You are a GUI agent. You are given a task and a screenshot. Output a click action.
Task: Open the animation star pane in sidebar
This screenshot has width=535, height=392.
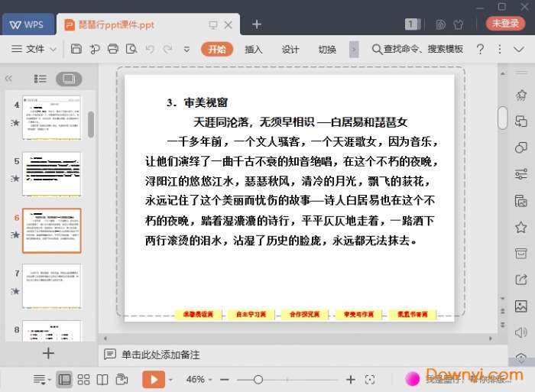click(521, 95)
